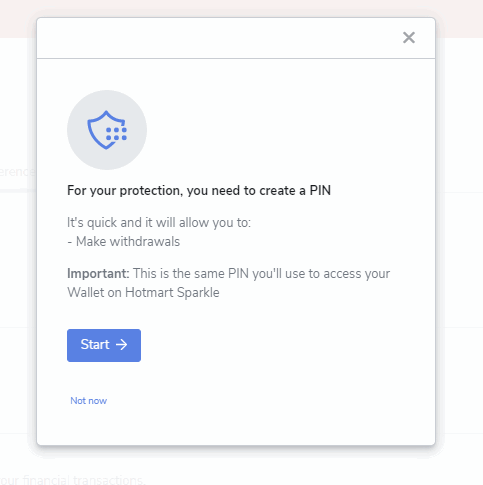483x485 pixels.
Task: Click empty dialog area below Not now
Action: click(236, 427)
